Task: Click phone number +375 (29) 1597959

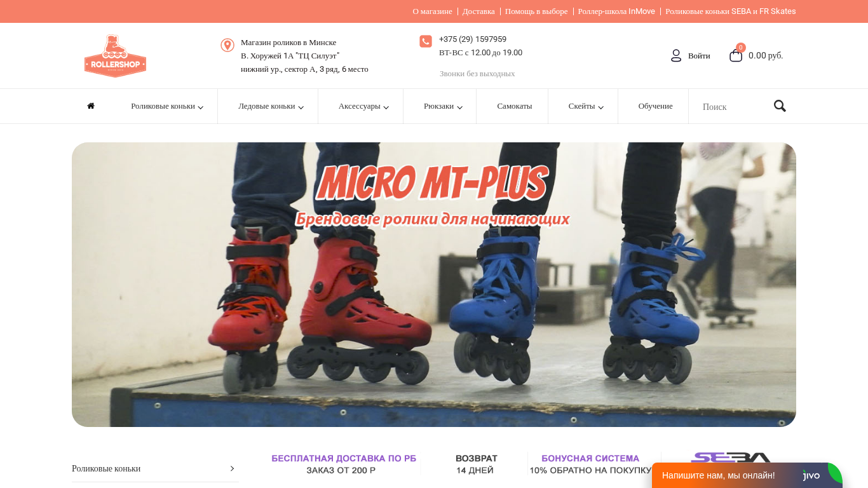Action: [x=473, y=39]
